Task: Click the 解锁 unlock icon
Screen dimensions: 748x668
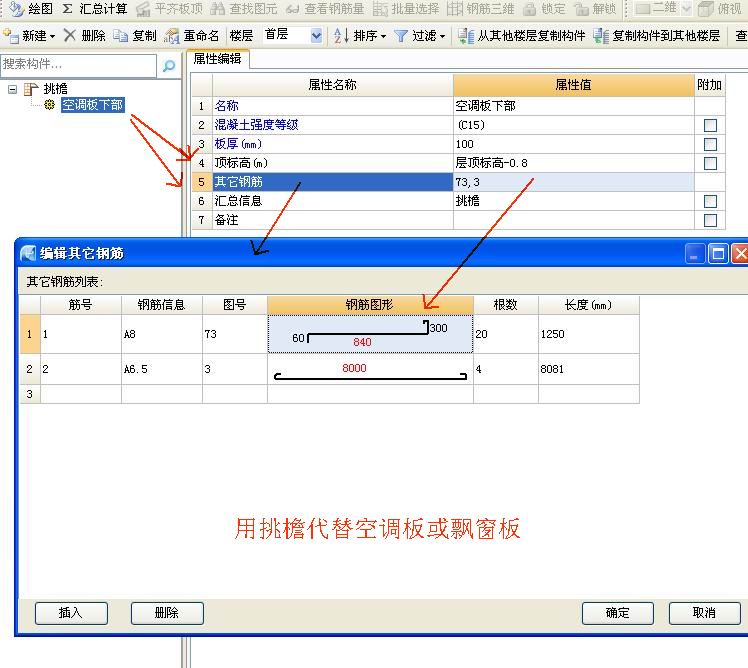Action: pyautogui.click(x=581, y=9)
